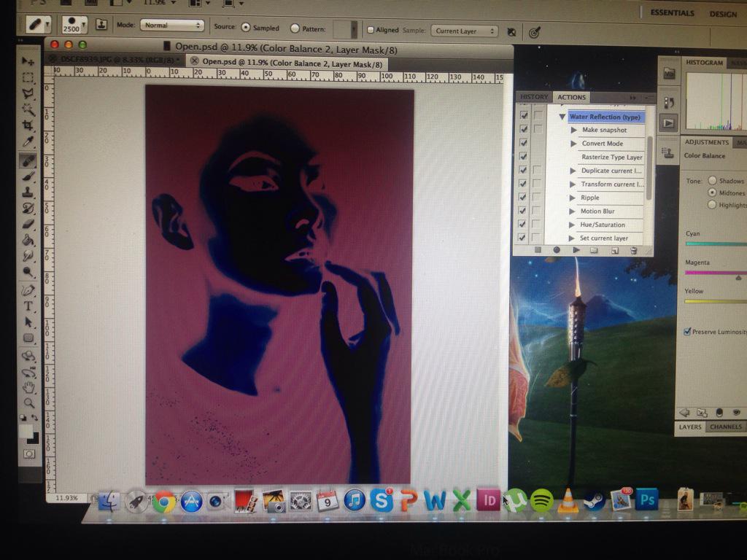Select the Rectangular Marquee tool
The width and height of the screenshot is (747, 560).
[28, 77]
